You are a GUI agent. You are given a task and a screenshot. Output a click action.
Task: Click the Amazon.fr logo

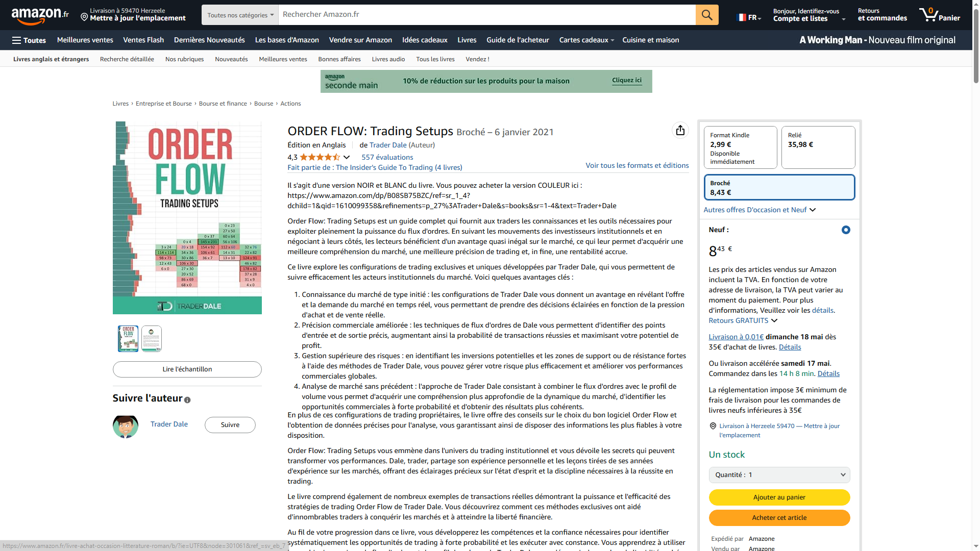pyautogui.click(x=40, y=15)
